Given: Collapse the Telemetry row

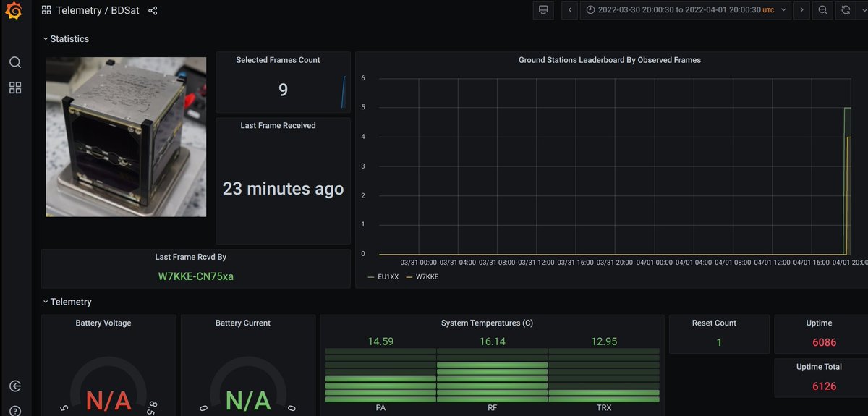Looking at the screenshot, I should click(x=67, y=302).
